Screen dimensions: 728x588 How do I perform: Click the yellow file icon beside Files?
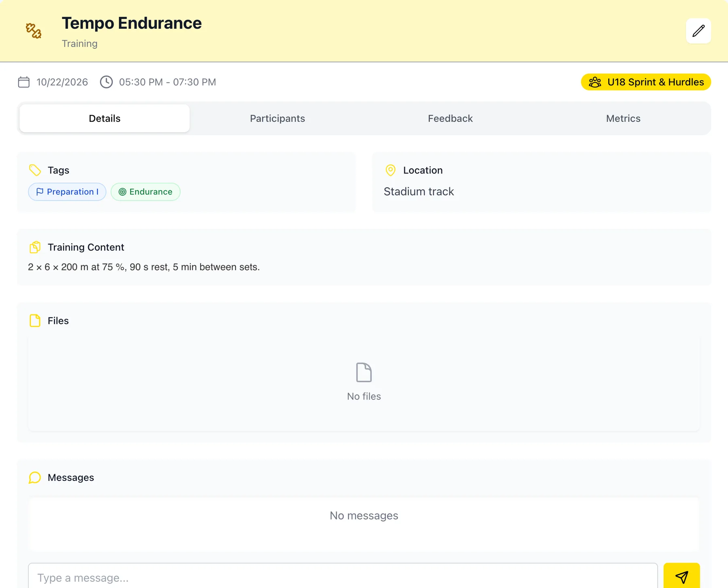point(35,321)
